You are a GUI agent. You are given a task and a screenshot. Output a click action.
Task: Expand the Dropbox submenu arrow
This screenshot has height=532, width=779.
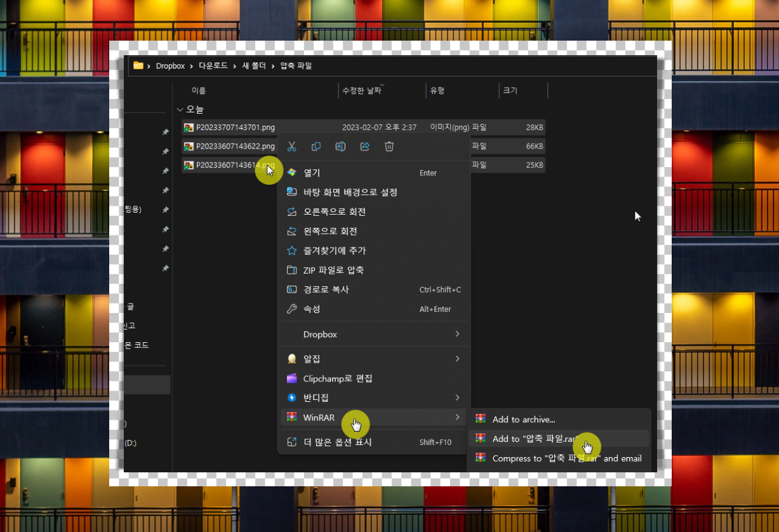(x=457, y=334)
